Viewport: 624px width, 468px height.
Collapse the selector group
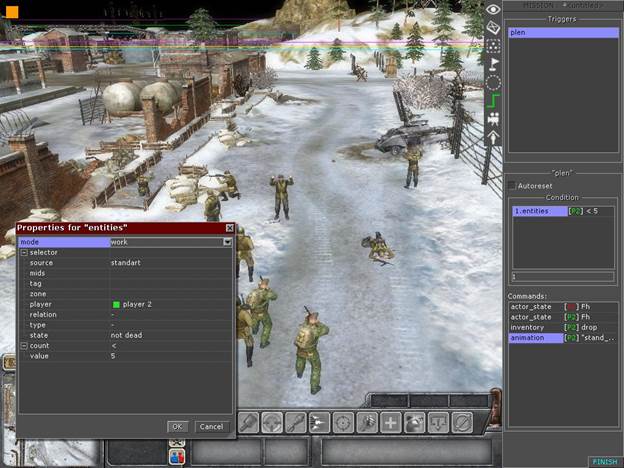24,253
